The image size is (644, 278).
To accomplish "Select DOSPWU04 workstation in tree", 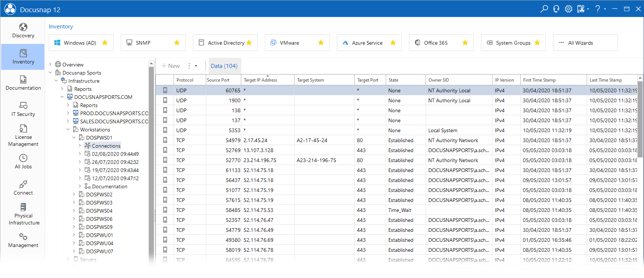I will [96, 243].
